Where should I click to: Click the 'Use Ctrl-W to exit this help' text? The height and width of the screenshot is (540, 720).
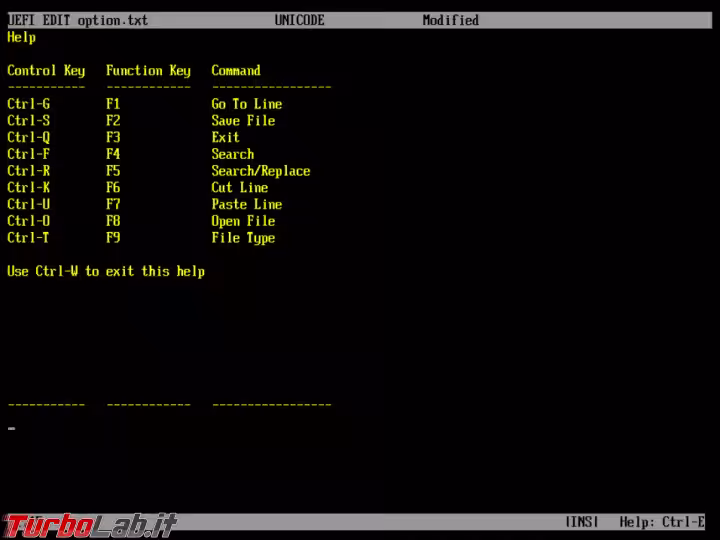click(x=106, y=271)
